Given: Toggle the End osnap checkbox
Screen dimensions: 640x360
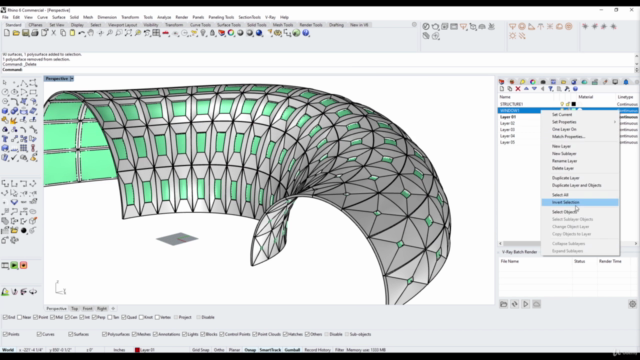Looking at the screenshot, I should point(6,317).
